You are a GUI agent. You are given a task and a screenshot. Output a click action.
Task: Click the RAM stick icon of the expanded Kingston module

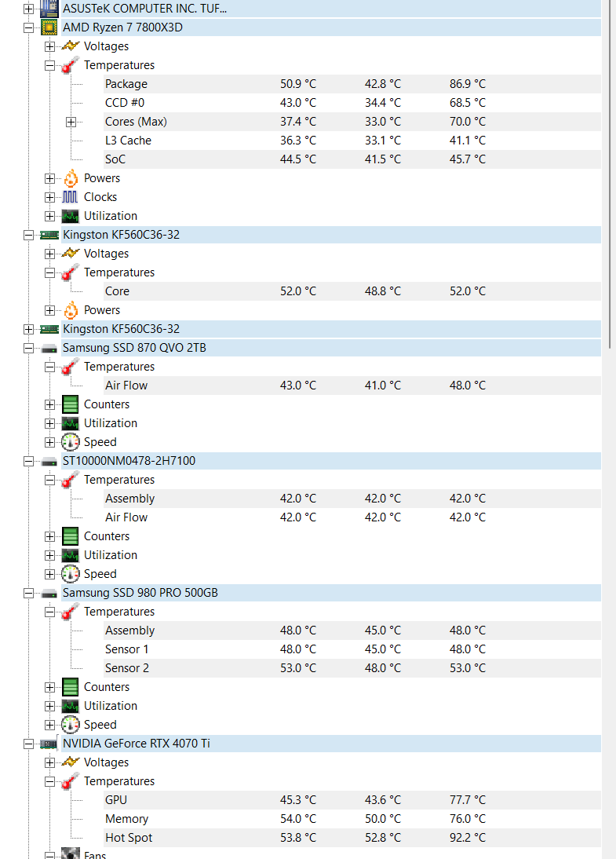pyautogui.click(x=49, y=235)
